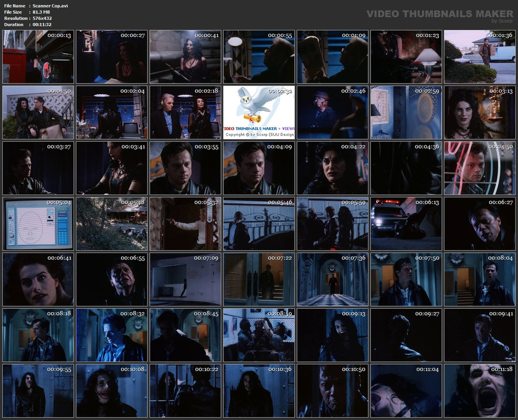The image size is (518, 420).
Task: Select the thumbnail timestamped 00:05:18
Action: [x=112, y=224]
